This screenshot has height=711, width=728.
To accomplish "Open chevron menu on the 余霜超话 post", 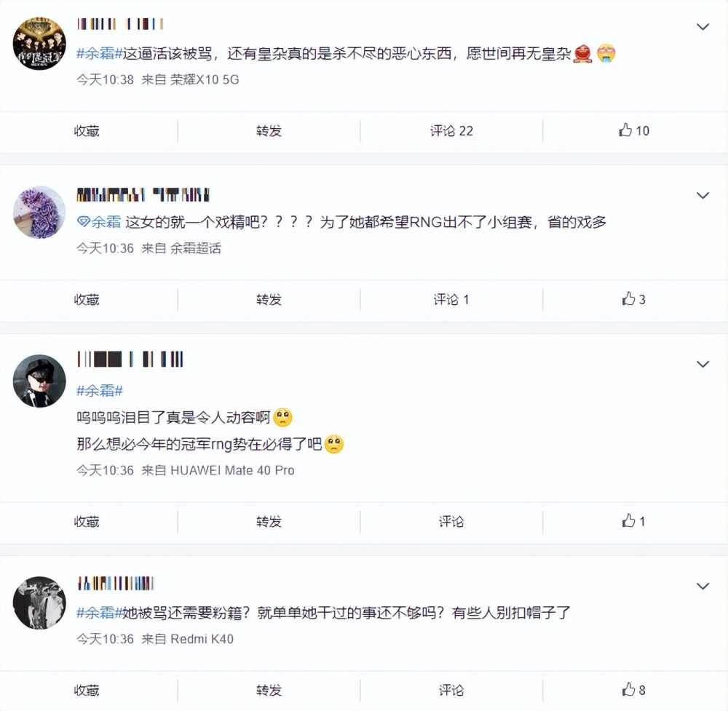I will pyautogui.click(x=703, y=196).
